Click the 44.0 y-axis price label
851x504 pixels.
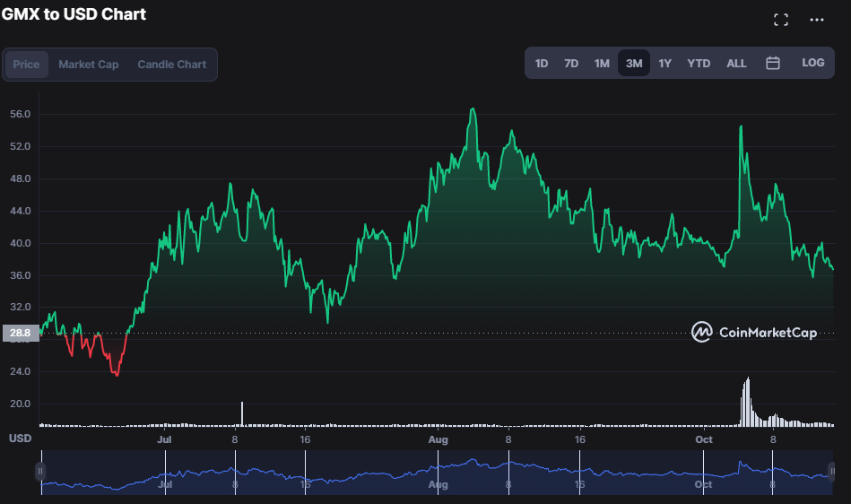point(20,211)
